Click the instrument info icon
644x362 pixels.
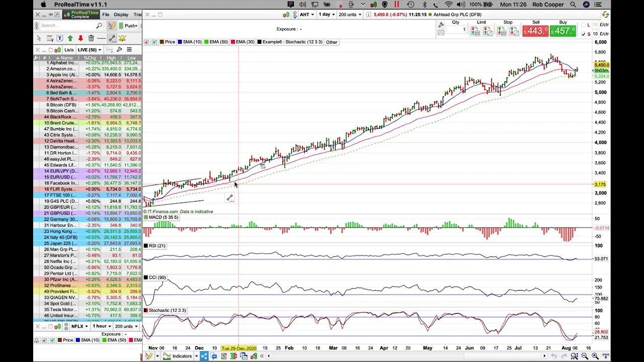[x=369, y=15]
